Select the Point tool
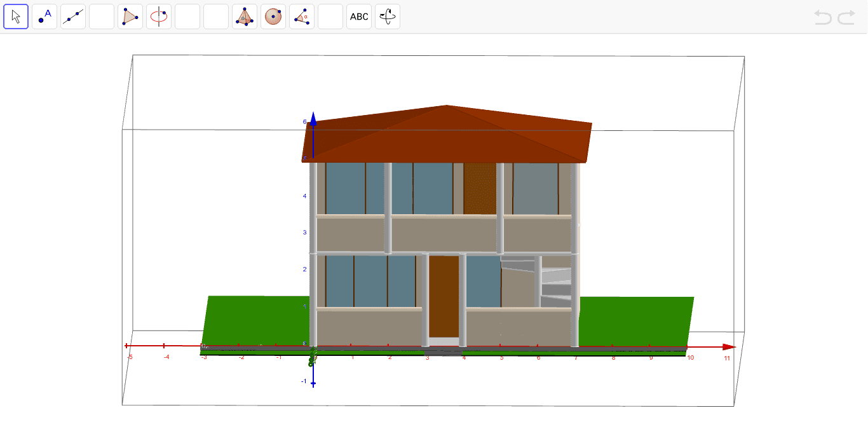868x429 pixels. tap(44, 17)
